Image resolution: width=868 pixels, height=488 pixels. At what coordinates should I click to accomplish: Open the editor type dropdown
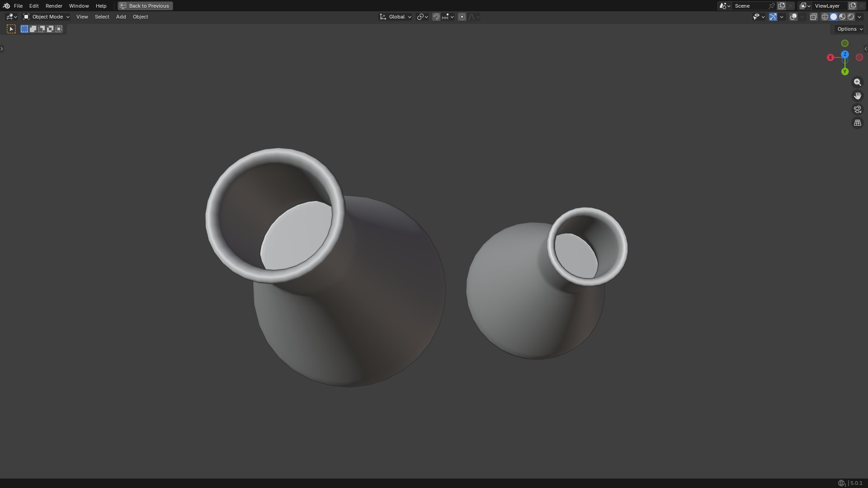click(x=11, y=17)
